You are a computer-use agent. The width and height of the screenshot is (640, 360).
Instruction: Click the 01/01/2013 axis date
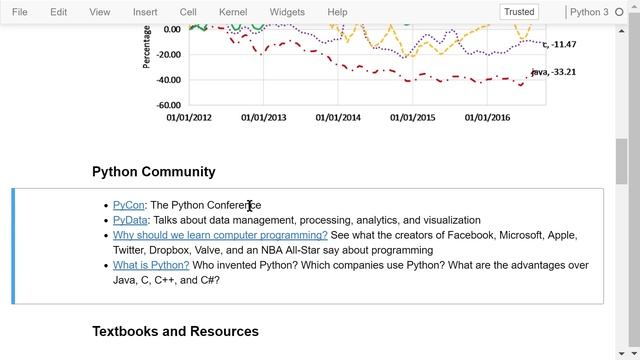[x=264, y=118]
